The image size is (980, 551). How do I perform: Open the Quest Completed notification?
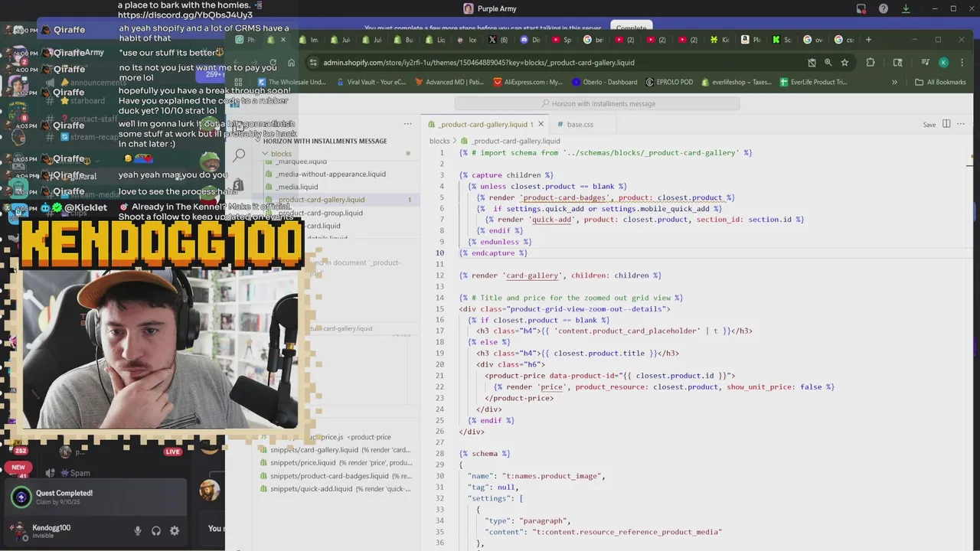click(95, 497)
